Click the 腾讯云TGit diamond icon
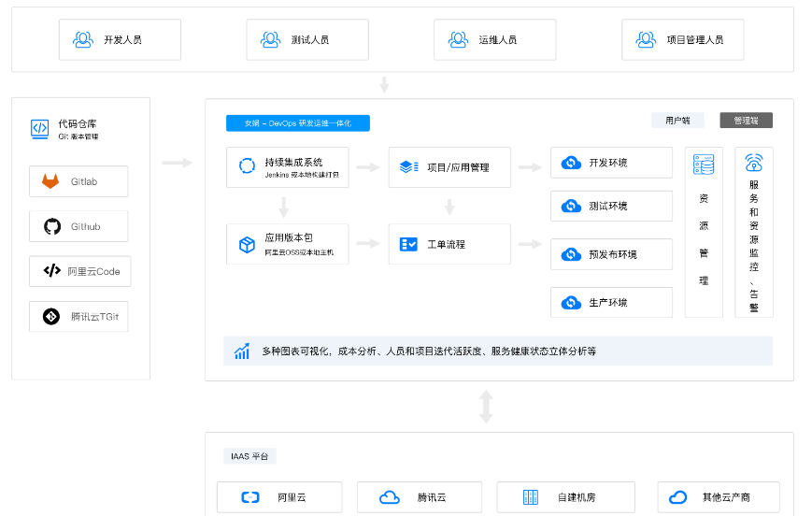Viewport: 812px width, 516px height. pyautogui.click(x=51, y=316)
